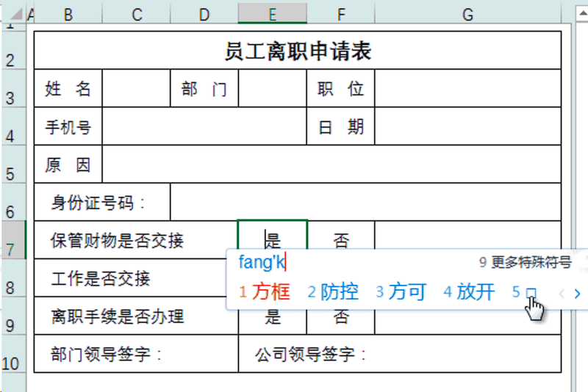Select column F header
Screen dimensions: 588x392
[341, 15]
